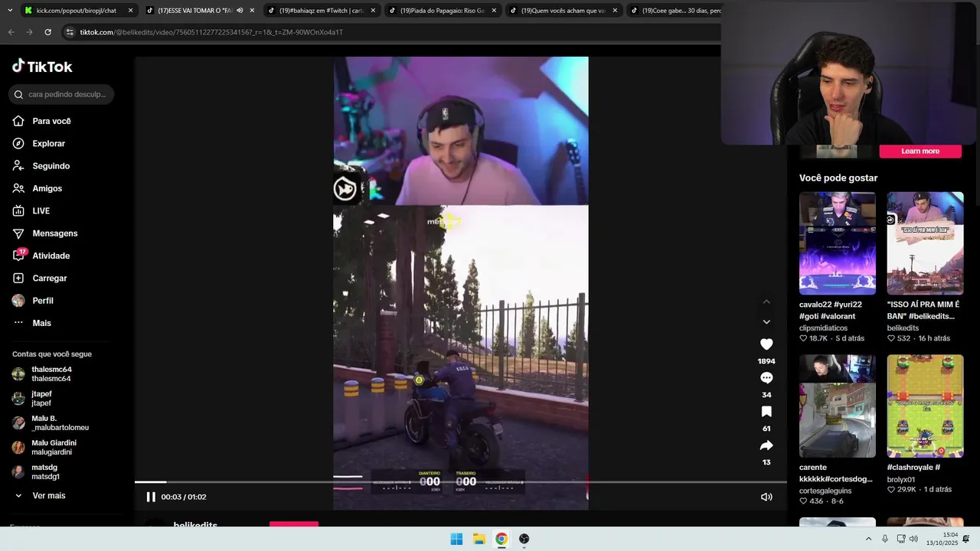The image size is (980, 551).
Task: Open brolyx01 creator link
Action: [x=901, y=480]
